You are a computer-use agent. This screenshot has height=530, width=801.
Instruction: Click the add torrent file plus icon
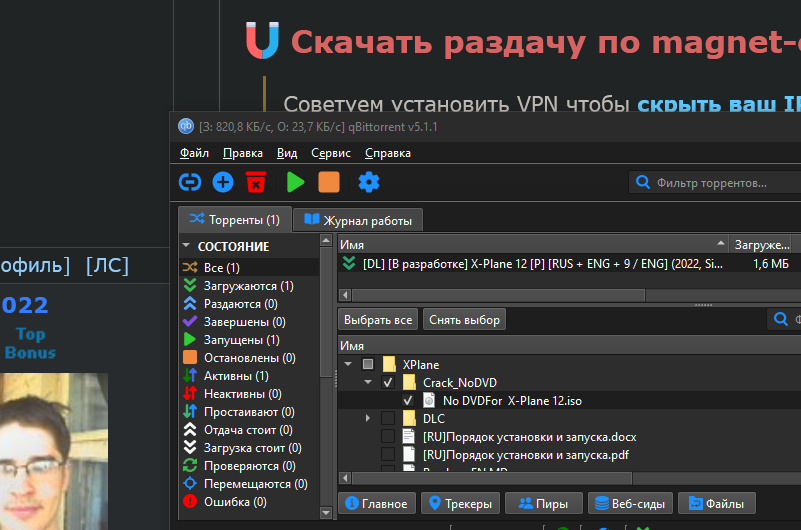[223, 182]
